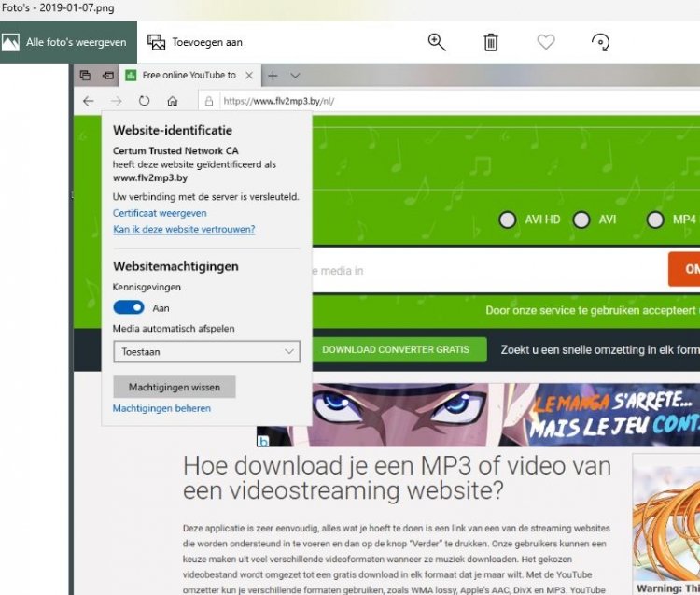Toggle the Kennisgevingen switch
700x595 pixels.
click(128, 307)
